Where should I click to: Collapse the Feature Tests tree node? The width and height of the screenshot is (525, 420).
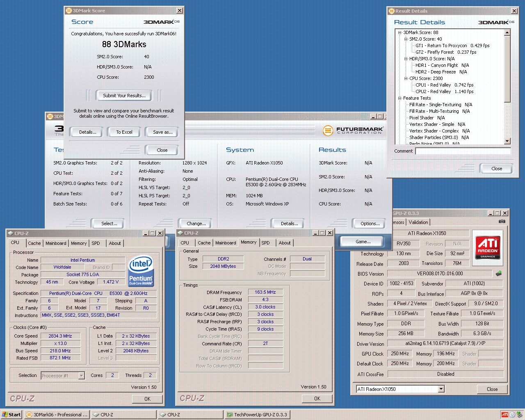coord(399,98)
